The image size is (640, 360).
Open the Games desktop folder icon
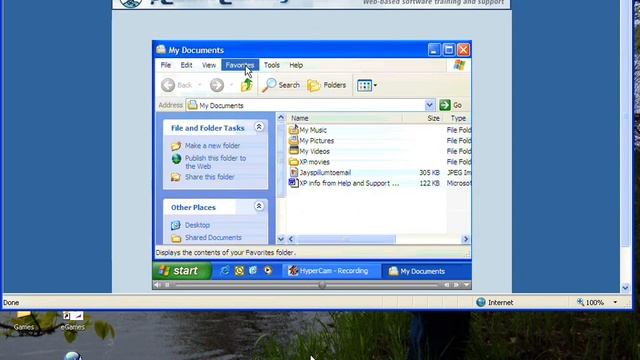tap(23, 315)
